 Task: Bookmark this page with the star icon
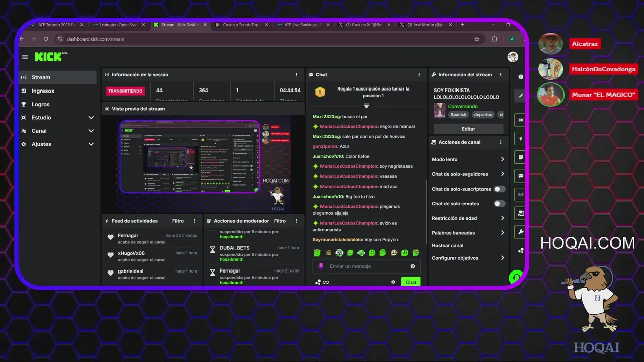(x=477, y=39)
